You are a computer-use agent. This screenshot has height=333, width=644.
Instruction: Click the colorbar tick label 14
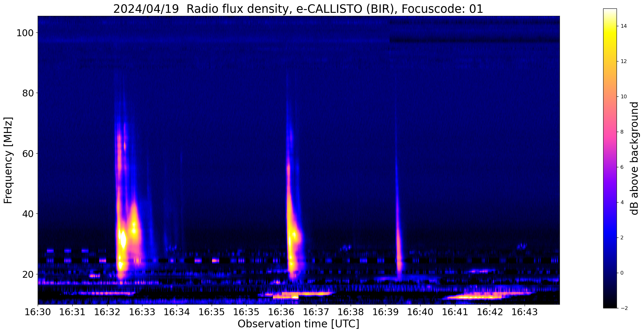pos(624,26)
